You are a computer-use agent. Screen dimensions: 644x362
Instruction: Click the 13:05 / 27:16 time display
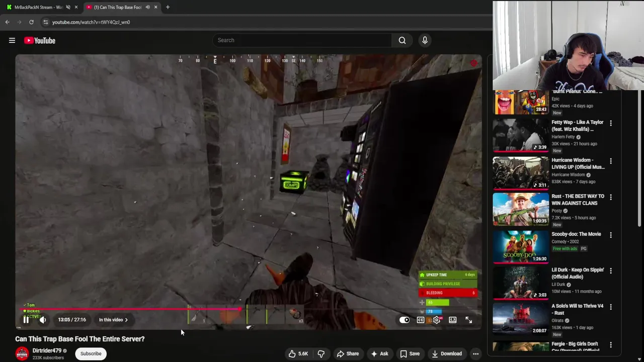click(x=72, y=320)
